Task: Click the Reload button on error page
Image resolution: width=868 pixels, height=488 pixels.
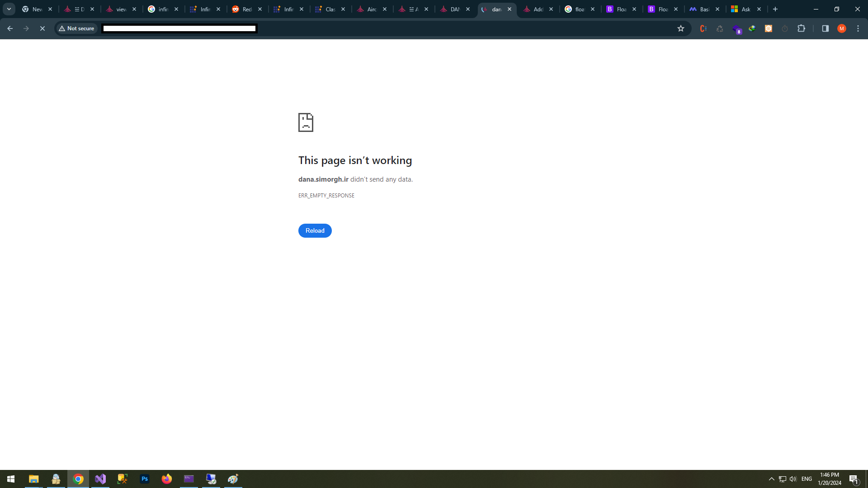Action: click(x=315, y=230)
